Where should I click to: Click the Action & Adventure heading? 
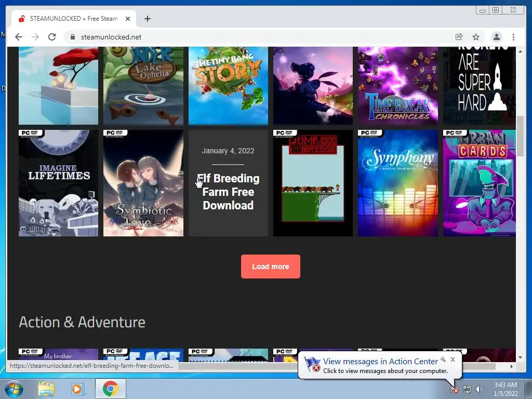(x=82, y=322)
